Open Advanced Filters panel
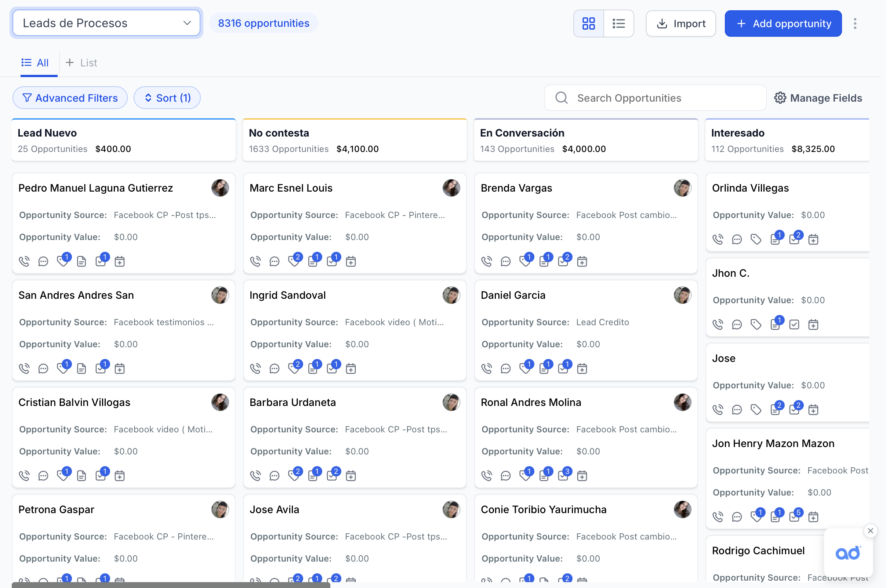The height and width of the screenshot is (588, 886). (70, 98)
